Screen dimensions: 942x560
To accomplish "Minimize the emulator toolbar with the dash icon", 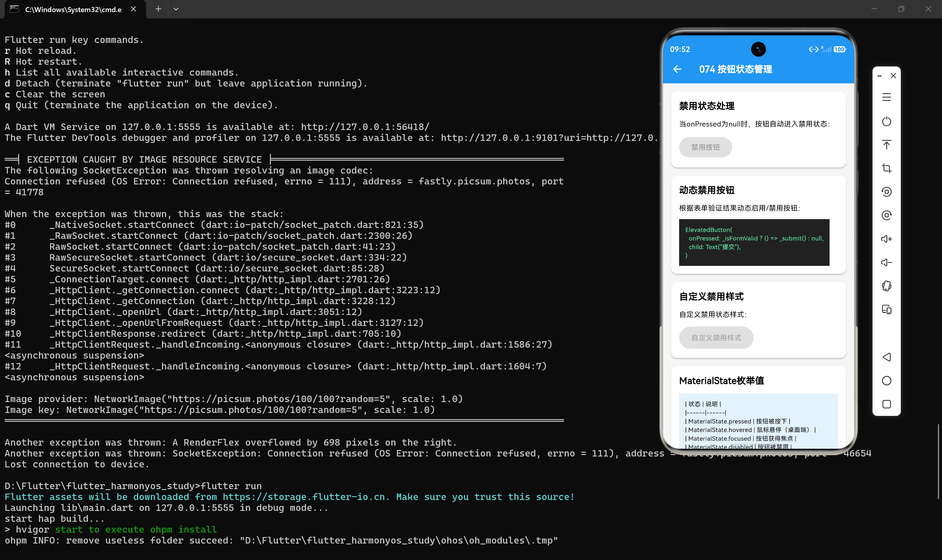I will coord(880,76).
